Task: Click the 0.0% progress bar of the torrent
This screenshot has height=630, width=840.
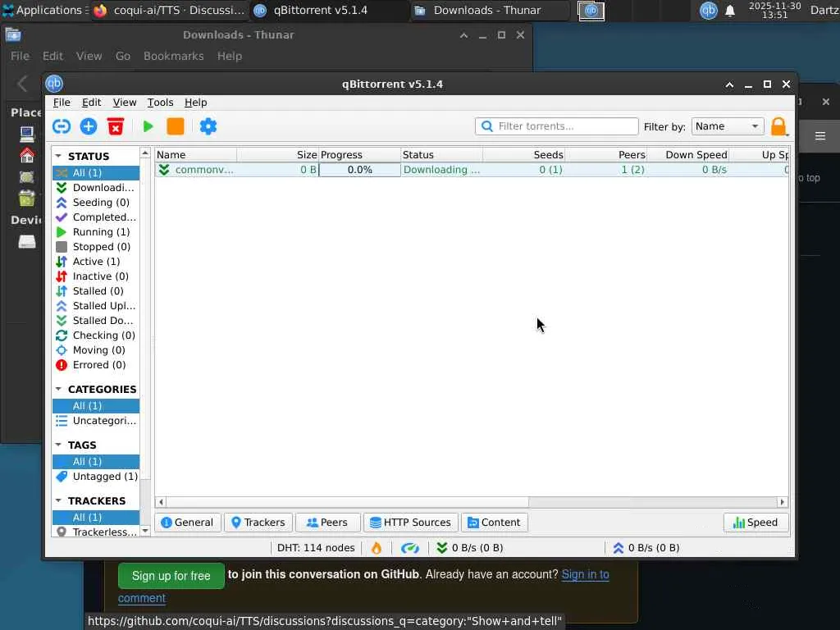Action: click(x=359, y=170)
